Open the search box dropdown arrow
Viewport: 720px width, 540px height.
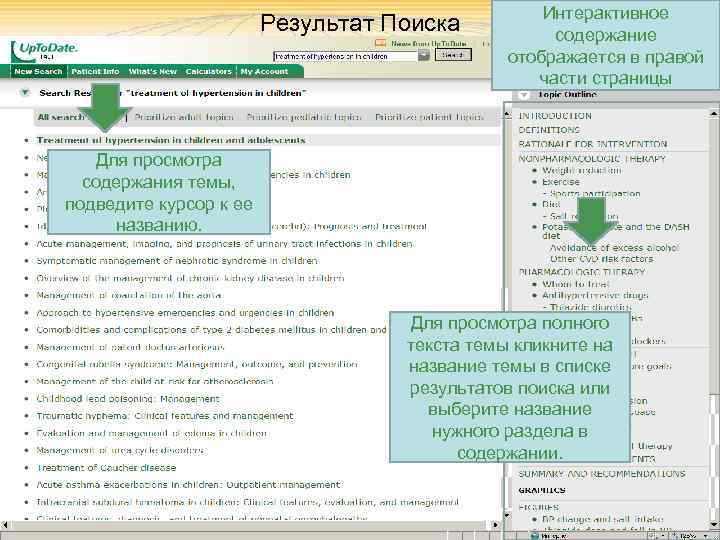tap(424, 56)
